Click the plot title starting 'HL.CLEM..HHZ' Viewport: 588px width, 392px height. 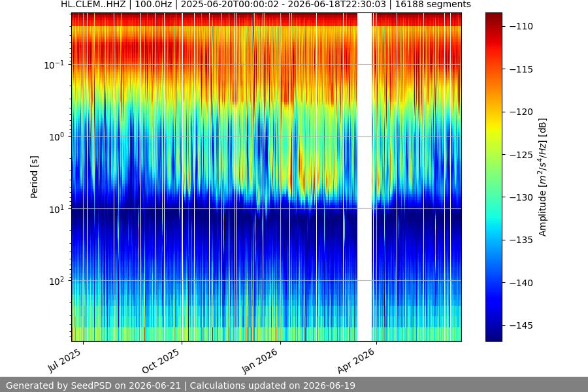(265, 5)
